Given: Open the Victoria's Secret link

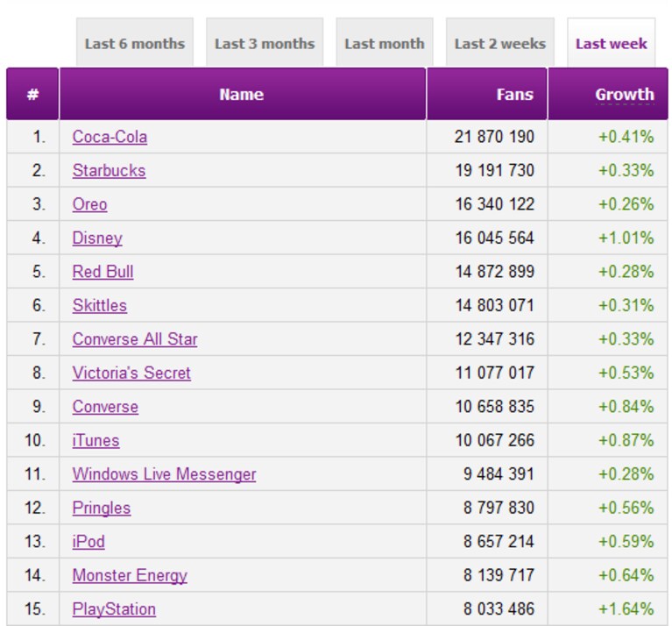Looking at the screenshot, I should tap(131, 373).
